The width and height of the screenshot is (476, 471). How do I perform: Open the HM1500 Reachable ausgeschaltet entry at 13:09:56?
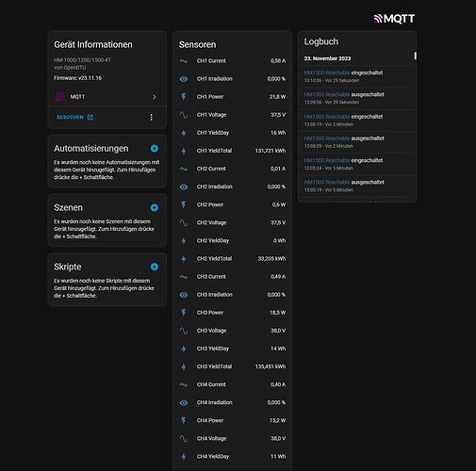[x=357, y=98]
